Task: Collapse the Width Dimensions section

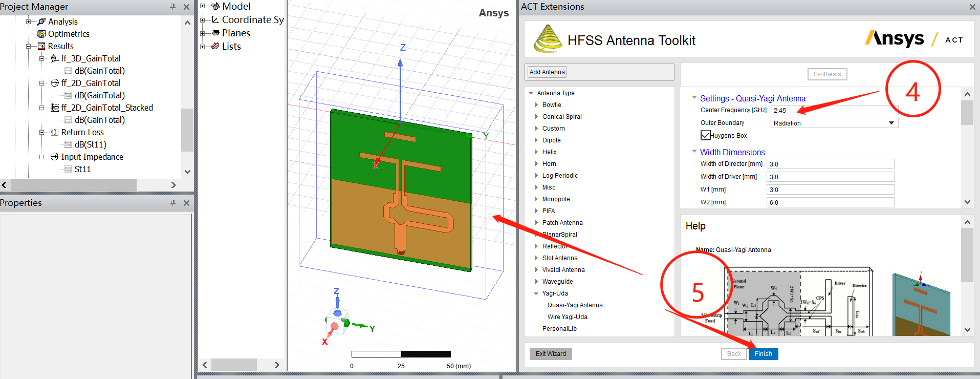Action: tap(694, 151)
